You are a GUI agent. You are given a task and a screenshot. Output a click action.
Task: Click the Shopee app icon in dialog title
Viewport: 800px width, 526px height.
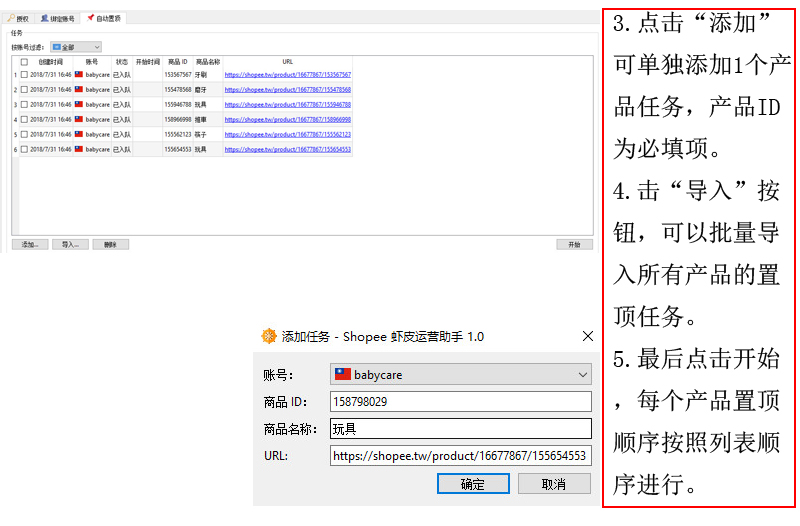[x=268, y=337]
